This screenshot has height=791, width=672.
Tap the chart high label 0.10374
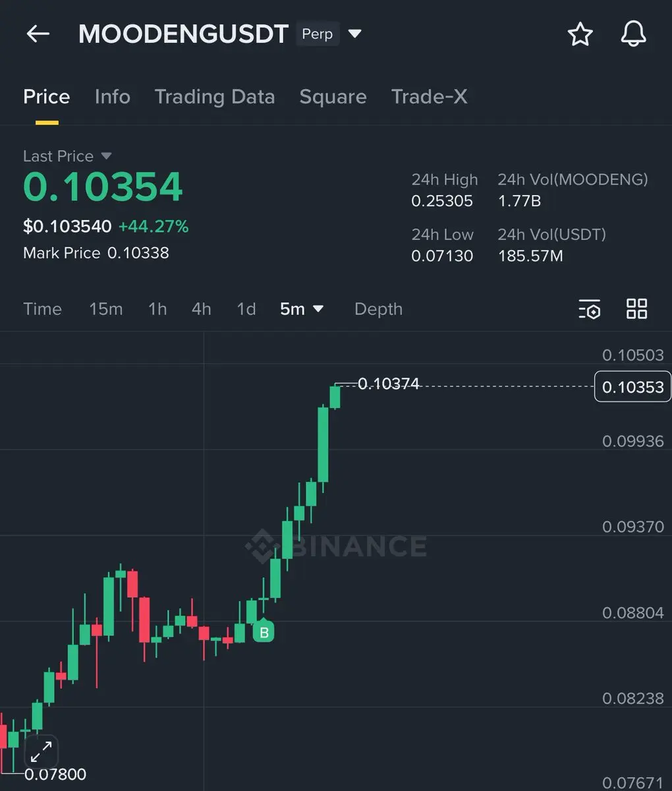(x=389, y=384)
